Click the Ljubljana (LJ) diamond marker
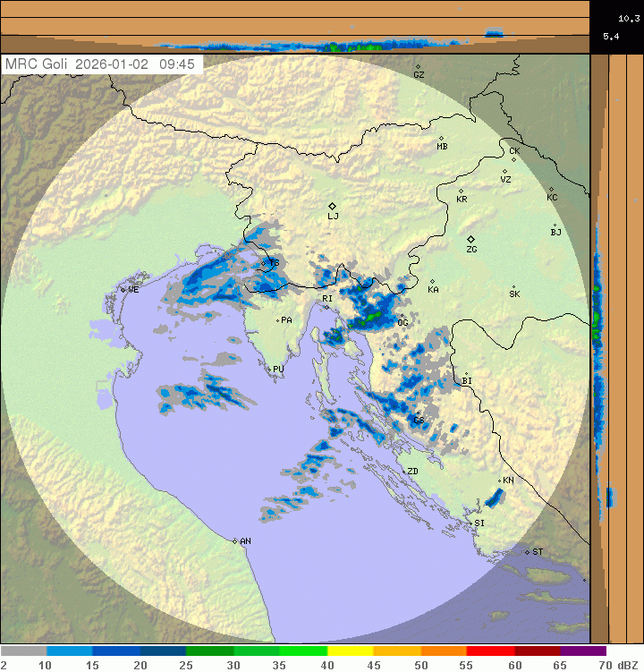 333,206
